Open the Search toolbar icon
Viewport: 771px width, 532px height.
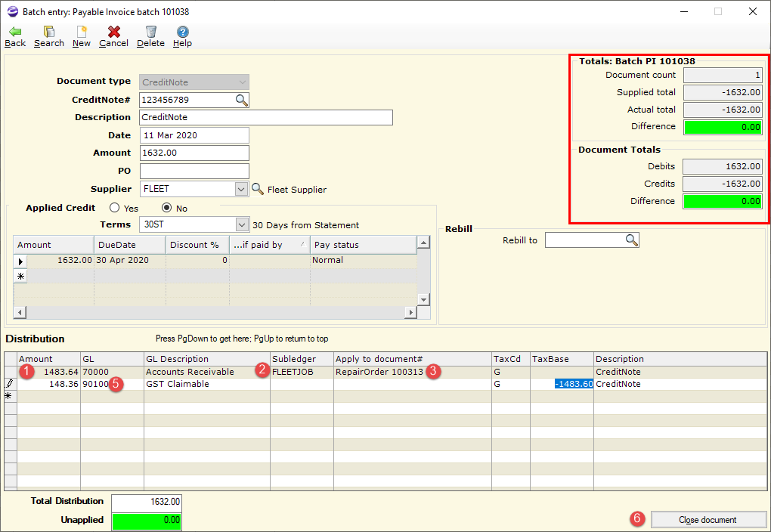point(48,32)
